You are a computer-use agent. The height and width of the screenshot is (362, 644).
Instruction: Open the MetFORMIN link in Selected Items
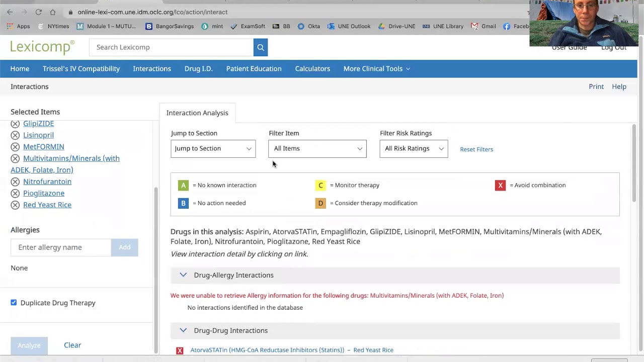(44, 147)
